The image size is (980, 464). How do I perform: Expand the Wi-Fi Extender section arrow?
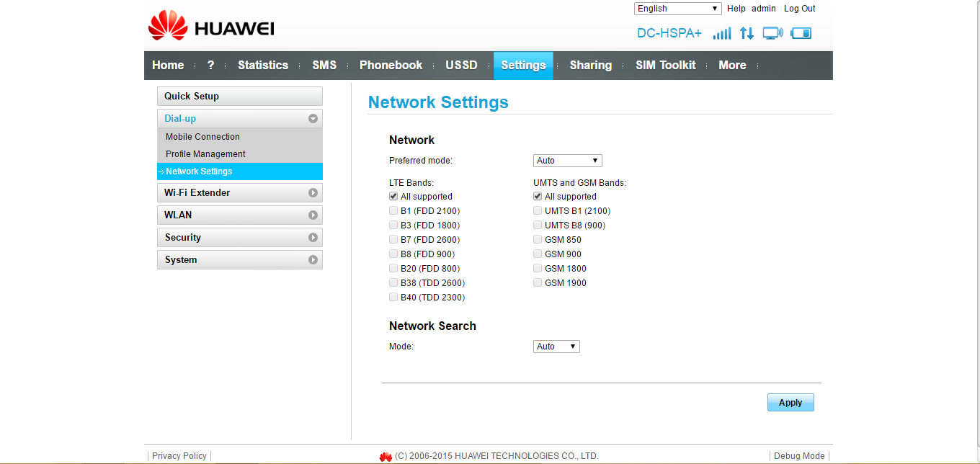[313, 193]
